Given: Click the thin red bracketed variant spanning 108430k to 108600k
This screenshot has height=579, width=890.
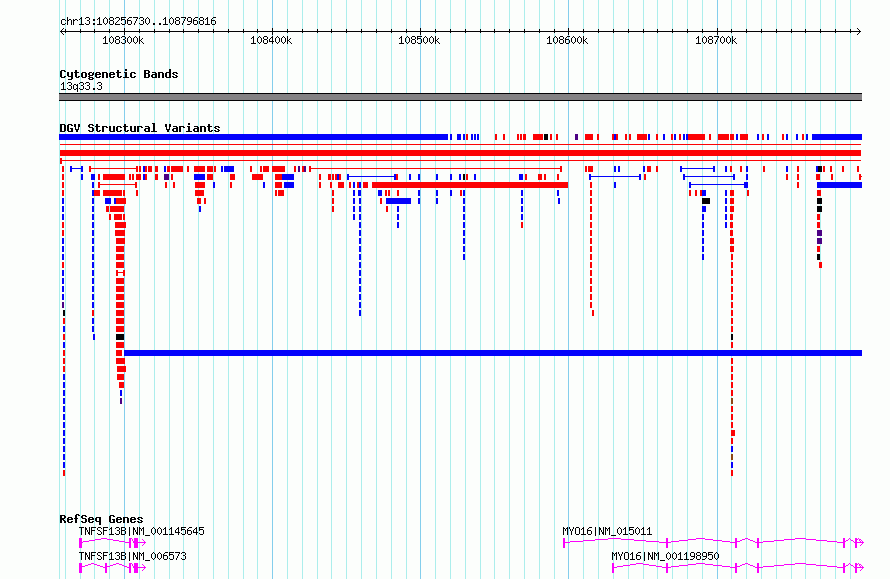Looking at the screenshot, I should [x=435, y=169].
